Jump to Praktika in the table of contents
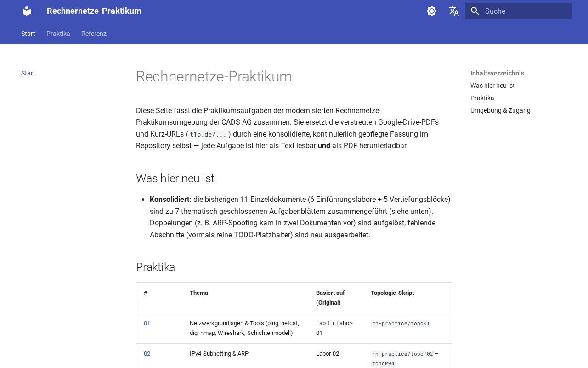 pyautogui.click(x=482, y=98)
